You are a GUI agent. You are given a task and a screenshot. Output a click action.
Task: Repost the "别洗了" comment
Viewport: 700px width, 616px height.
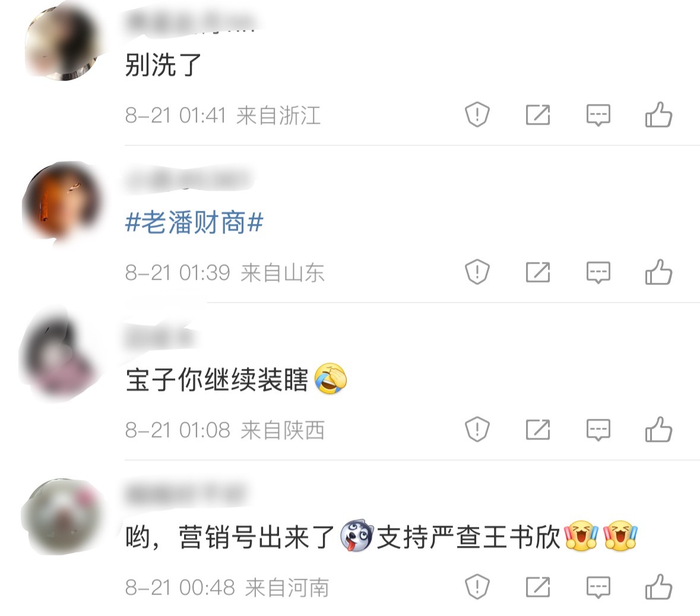[x=537, y=115]
